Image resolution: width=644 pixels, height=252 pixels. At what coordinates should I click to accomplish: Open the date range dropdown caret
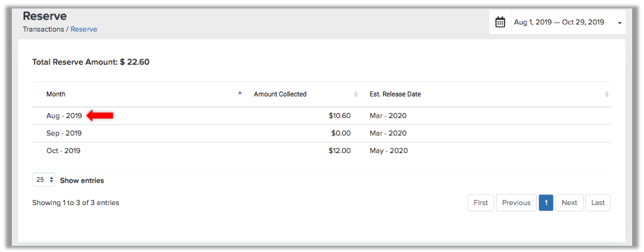pos(620,23)
